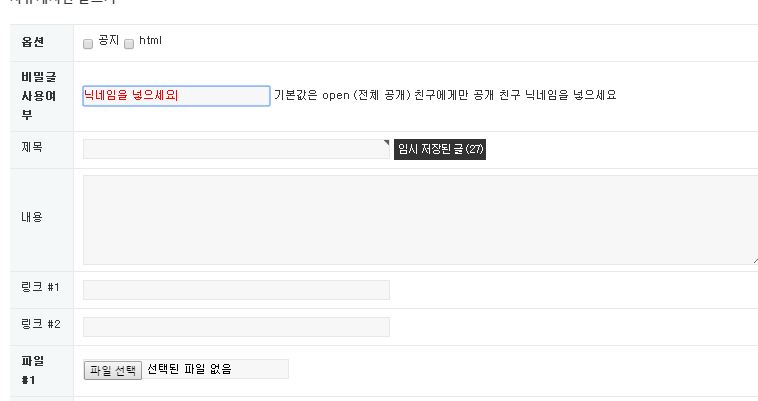Click the 파일 #1 row label
Viewport: 758px width, 401px height.
tap(30, 370)
